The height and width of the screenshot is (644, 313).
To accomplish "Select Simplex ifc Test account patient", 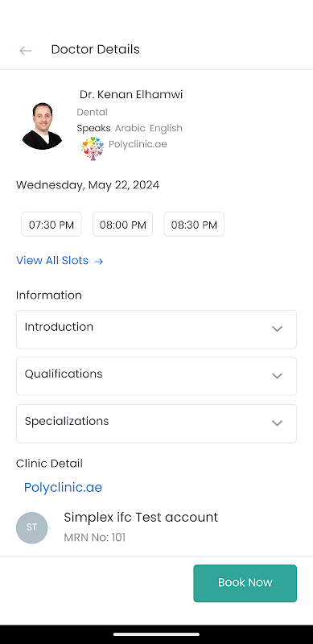I will point(141,517).
